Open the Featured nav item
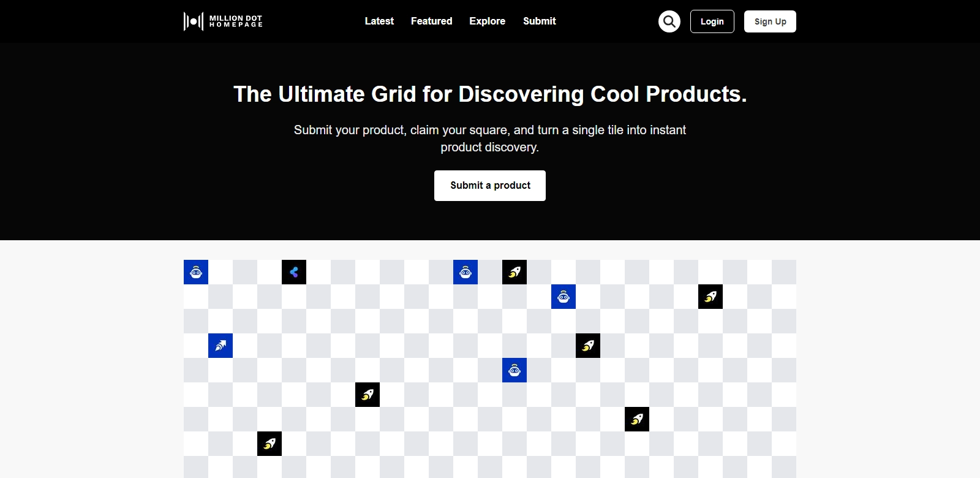The width and height of the screenshot is (980, 478). click(431, 21)
